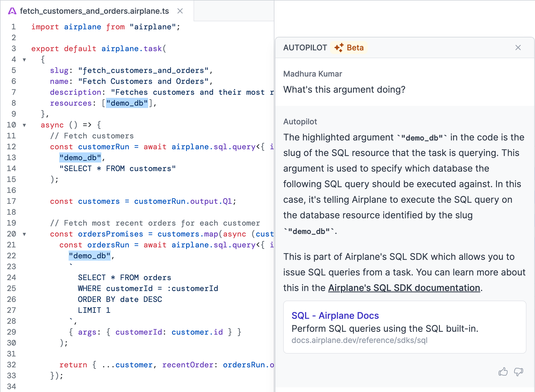Click the description property on line 7
Image resolution: width=535 pixels, height=392 pixels.
pyautogui.click(x=76, y=92)
